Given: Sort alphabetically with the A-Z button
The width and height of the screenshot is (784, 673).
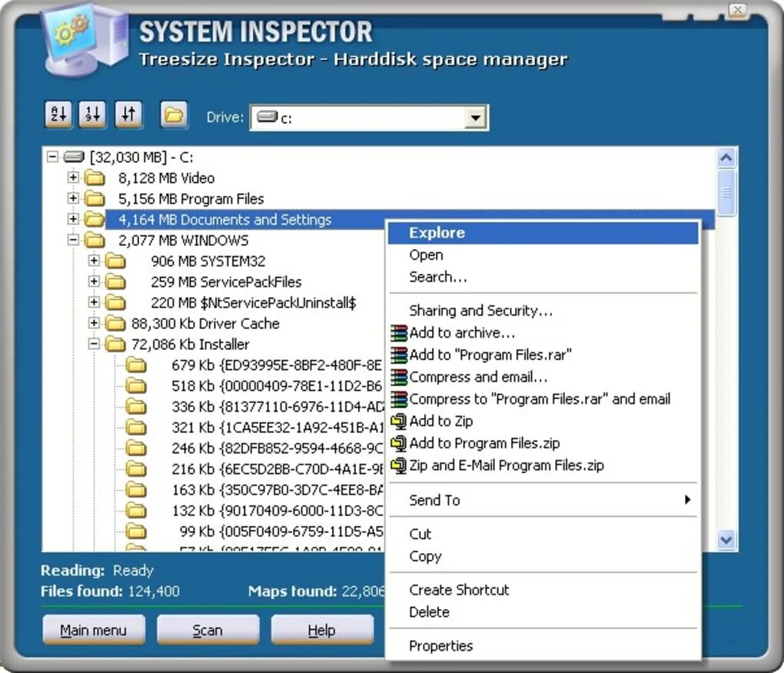Looking at the screenshot, I should click(58, 115).
